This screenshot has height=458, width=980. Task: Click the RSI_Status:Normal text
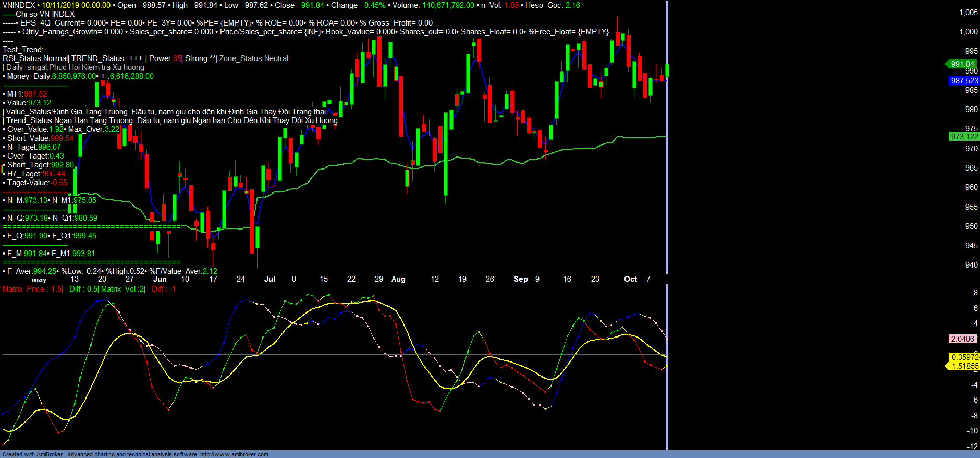coord(35,58)
